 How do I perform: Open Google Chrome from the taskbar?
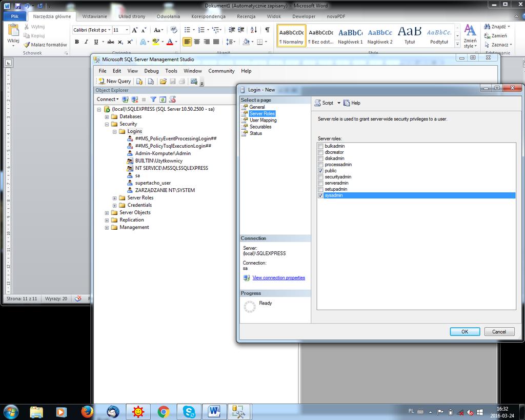(x=164, y=412)
